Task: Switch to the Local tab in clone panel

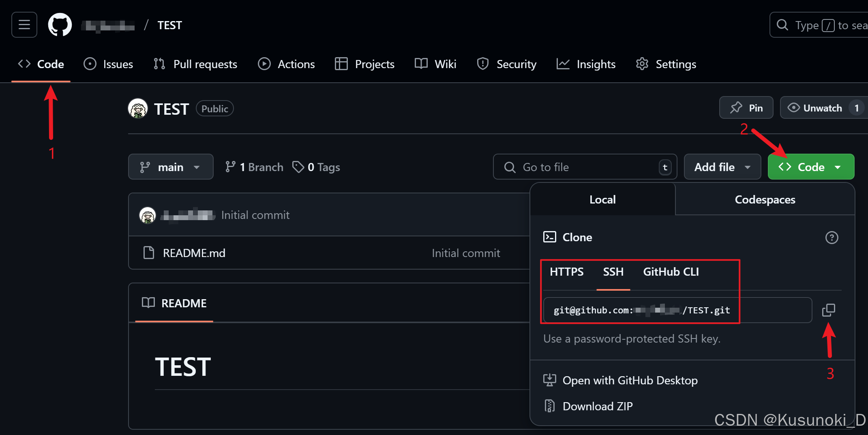Action: click(602, 199)
